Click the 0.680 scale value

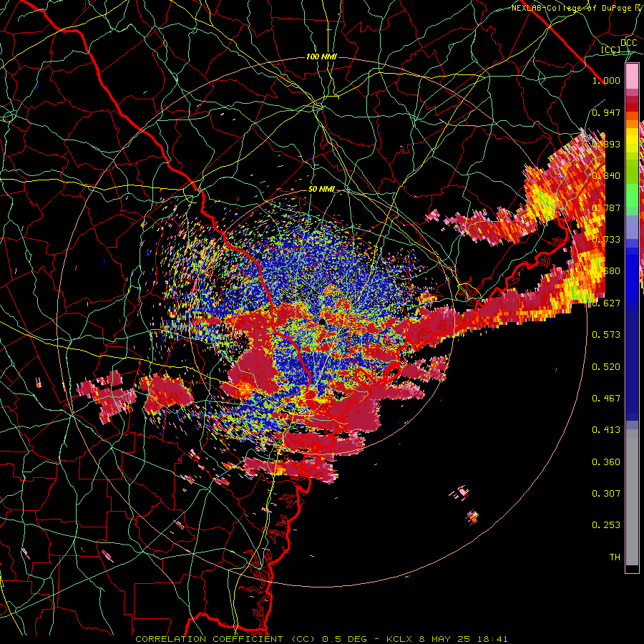click(606, 270)
